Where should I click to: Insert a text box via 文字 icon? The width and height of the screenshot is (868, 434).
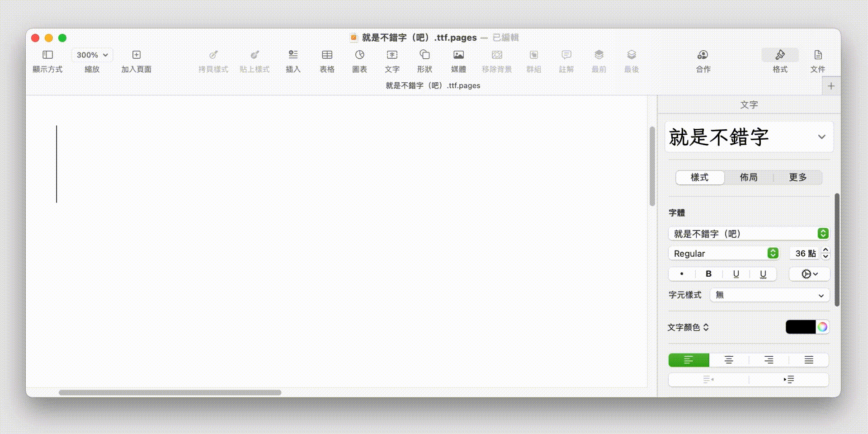[x=392, y=61]
